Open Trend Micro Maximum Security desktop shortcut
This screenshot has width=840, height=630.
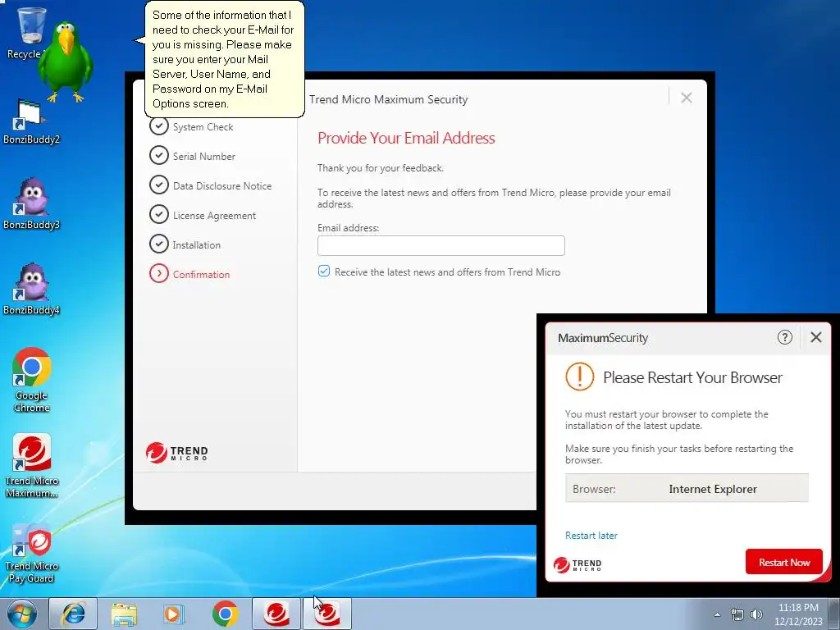click(32, 466)
